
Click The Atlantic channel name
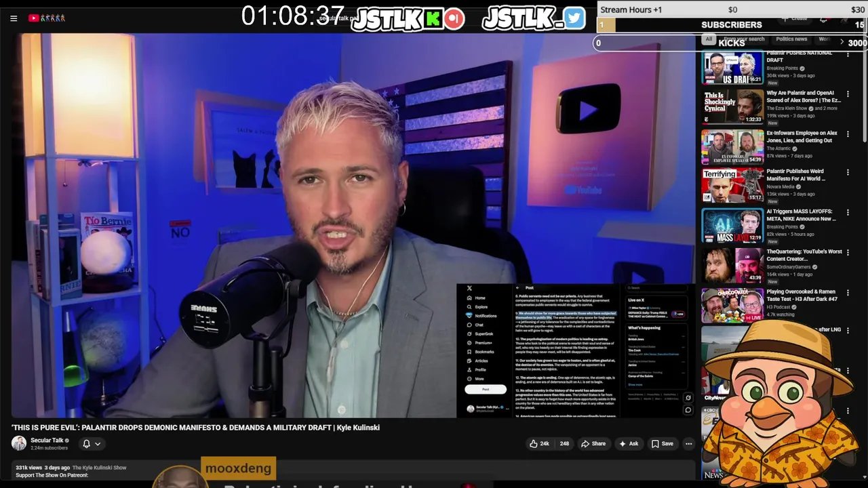pos(778,148)
